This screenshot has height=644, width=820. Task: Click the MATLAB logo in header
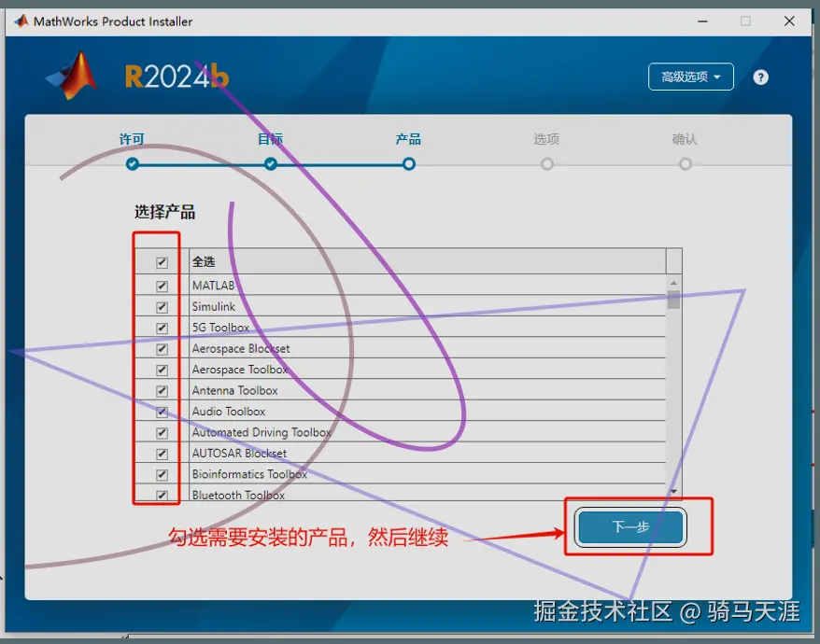(72, 76)
